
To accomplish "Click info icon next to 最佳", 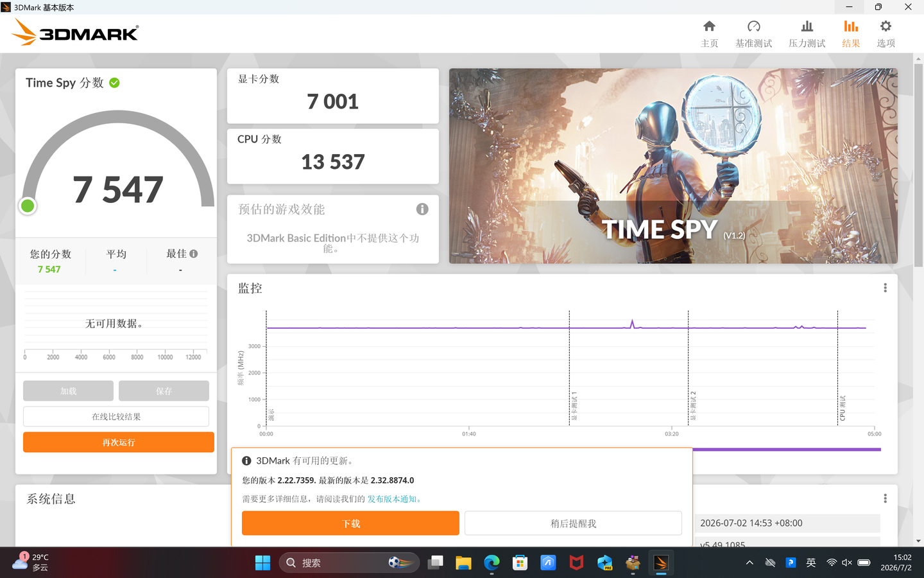I will 194,254.
